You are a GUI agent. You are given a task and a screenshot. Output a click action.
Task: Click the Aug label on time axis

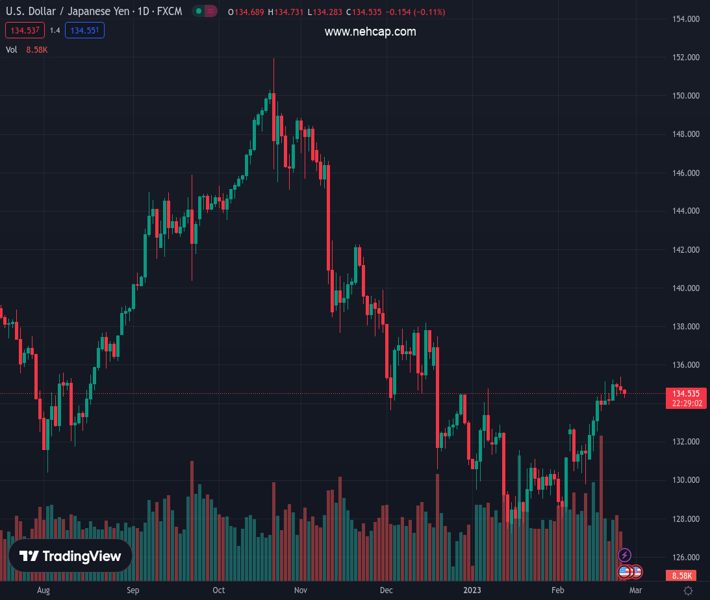point(43,591)
